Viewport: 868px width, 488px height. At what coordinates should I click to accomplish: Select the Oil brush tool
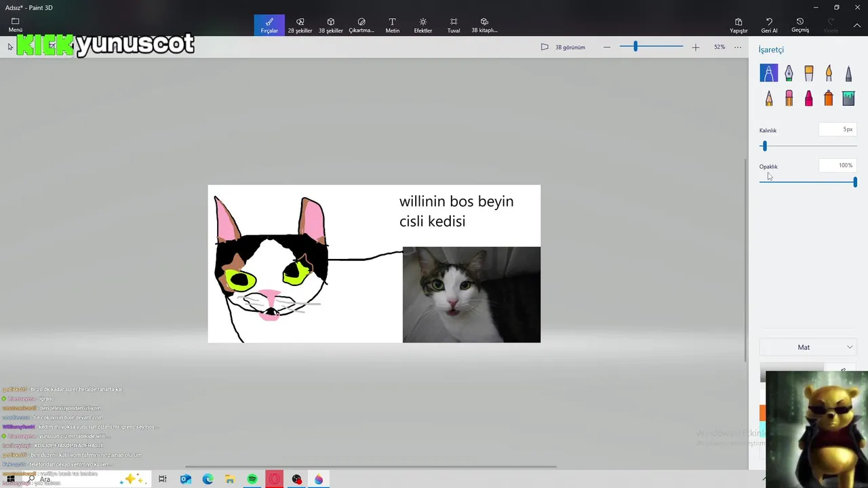point(808,73)
